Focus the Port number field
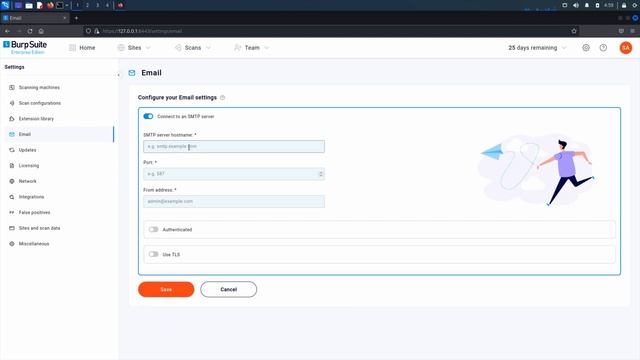The height and width of the screenshot is (360, 640). pos(234,174)
